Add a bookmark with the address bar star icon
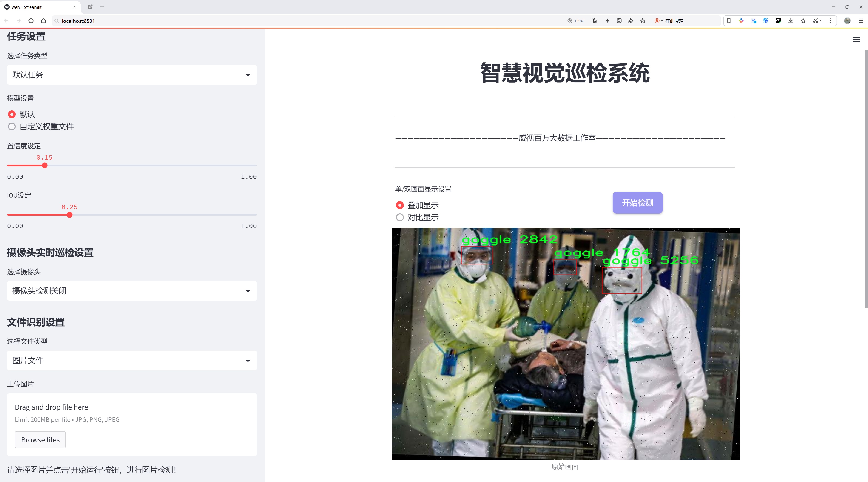This screenshot has width=868, height=482. pos(643,20)
